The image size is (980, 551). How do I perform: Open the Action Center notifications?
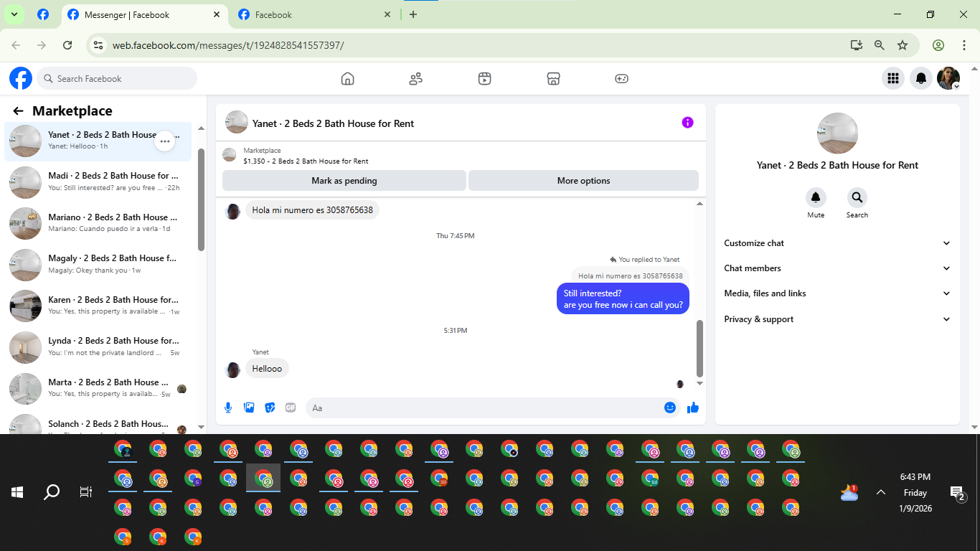pos(958,493)
